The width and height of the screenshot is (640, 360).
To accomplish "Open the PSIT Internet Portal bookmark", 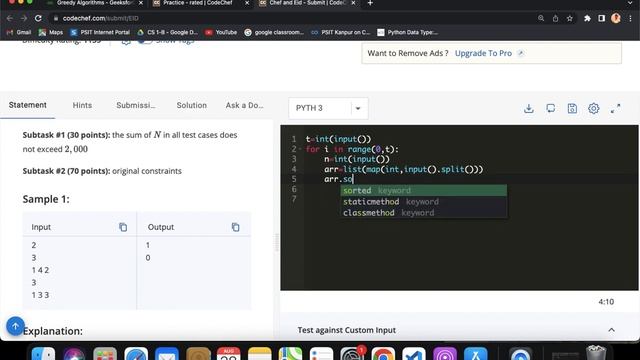I will coord(100,32).
